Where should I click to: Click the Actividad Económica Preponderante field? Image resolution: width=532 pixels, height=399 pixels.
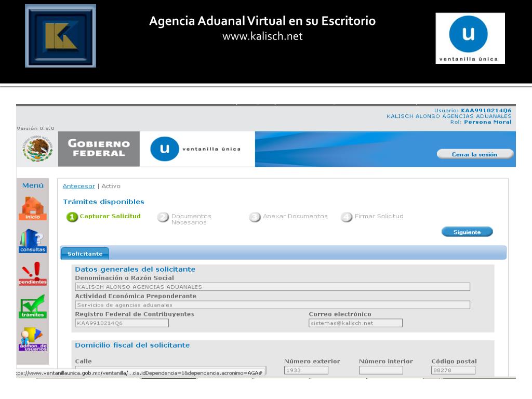pyautogui.click(x=272, y=305)
